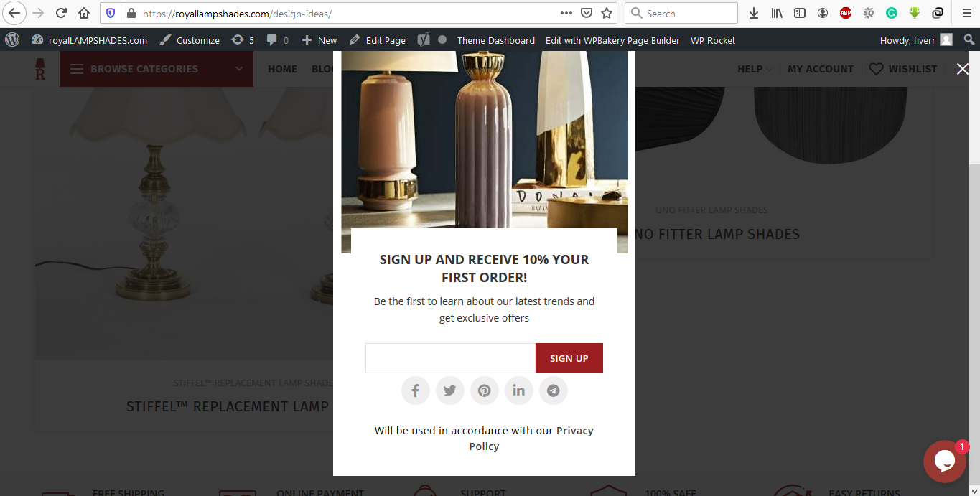
Task: Save page to Pocket
Action: pos(587,13)
